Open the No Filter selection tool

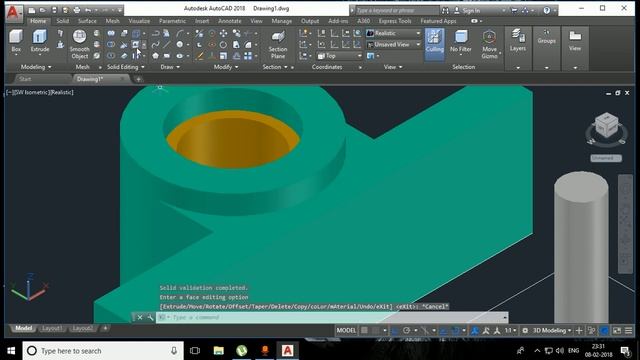[x=461, y=41]
